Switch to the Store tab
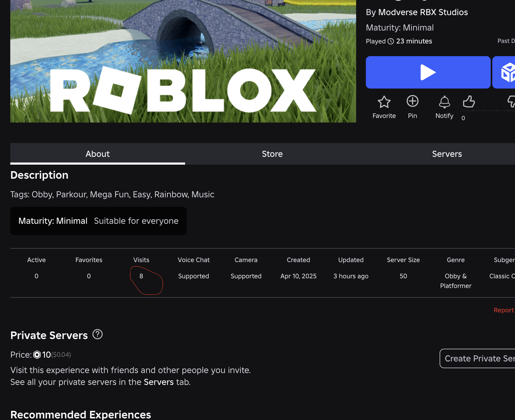Viewport: 515px width, 420px height. click(272, 154)
